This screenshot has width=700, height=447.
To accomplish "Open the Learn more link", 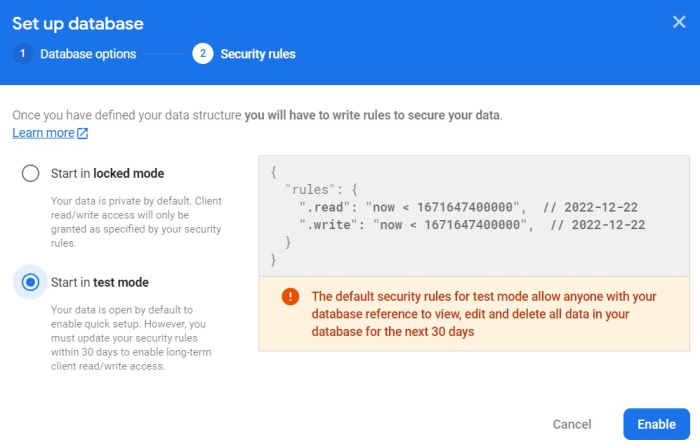I will pos(43,133).
